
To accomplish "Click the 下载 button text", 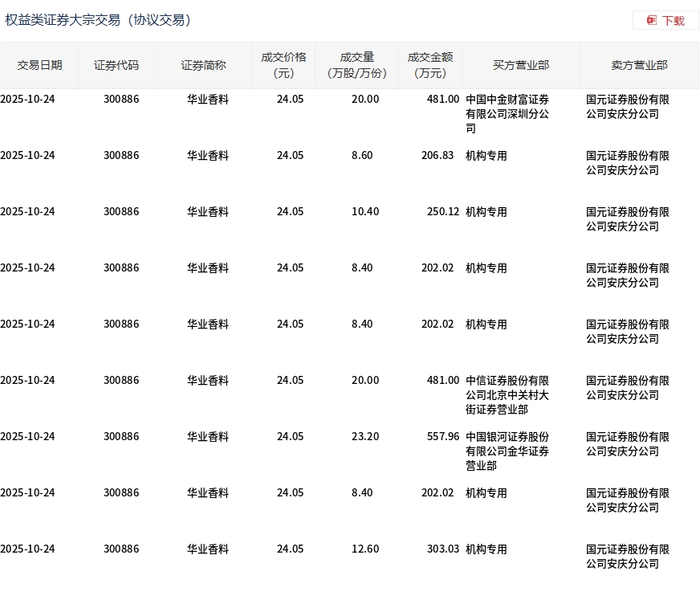I will (673, 21).
